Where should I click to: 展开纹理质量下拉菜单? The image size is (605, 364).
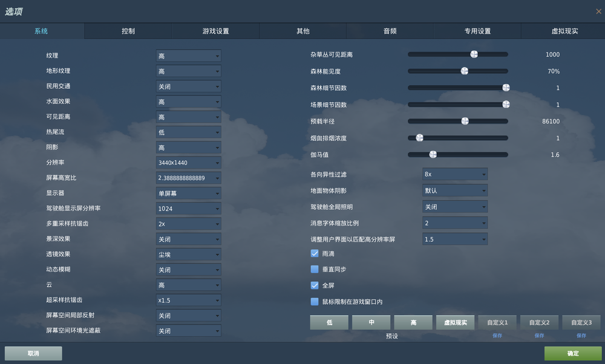(x=188, y=55)
